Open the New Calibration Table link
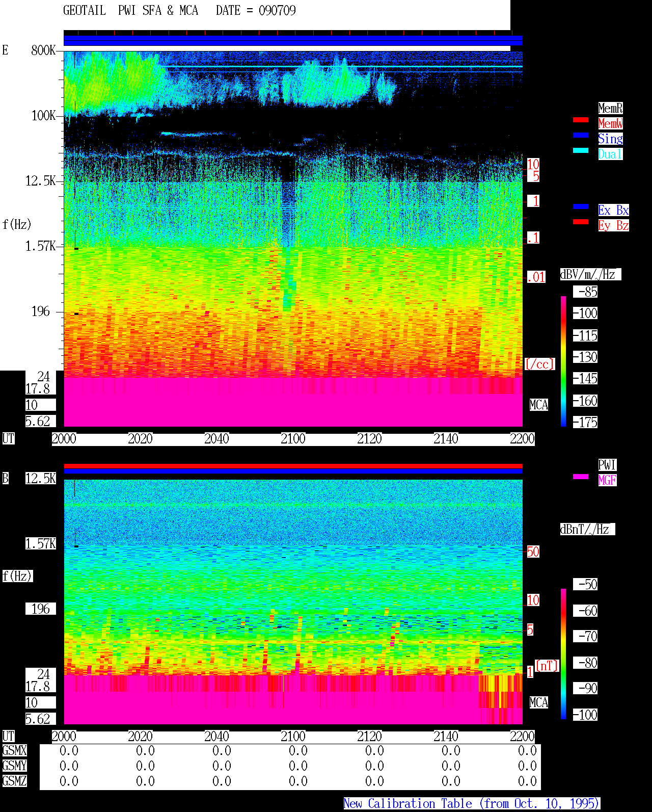652x812 pixels. 472,804
